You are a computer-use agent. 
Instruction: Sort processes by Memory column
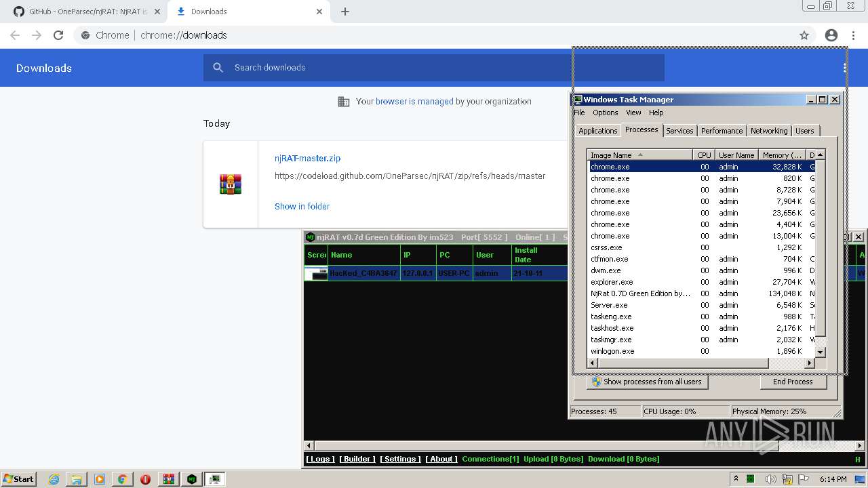point(781,155)
